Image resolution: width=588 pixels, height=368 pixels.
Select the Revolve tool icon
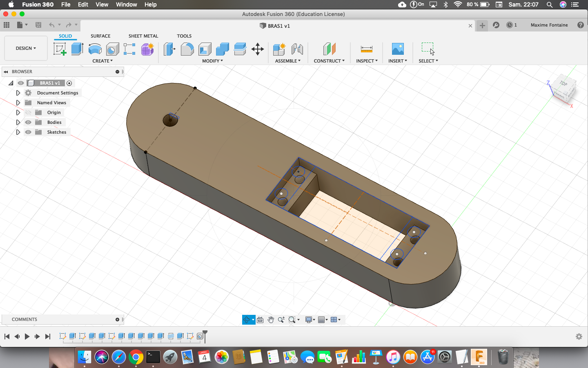[95, 49]
